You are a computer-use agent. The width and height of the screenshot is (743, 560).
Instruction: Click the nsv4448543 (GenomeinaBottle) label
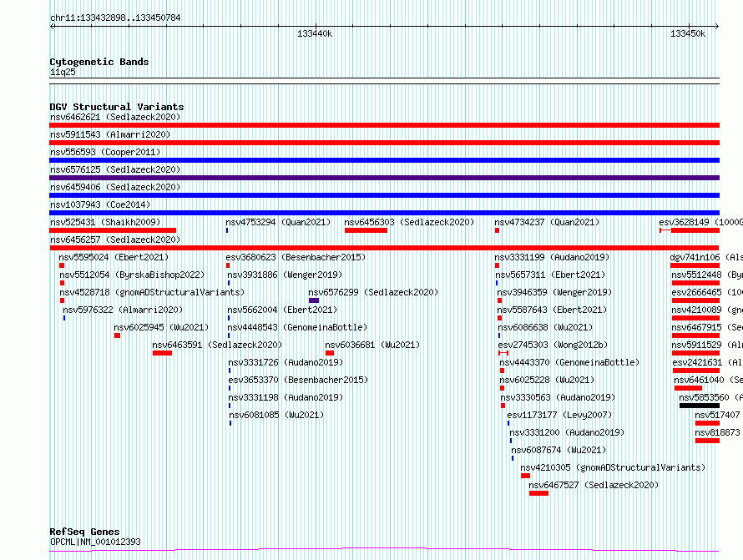[x=297, y=327]
